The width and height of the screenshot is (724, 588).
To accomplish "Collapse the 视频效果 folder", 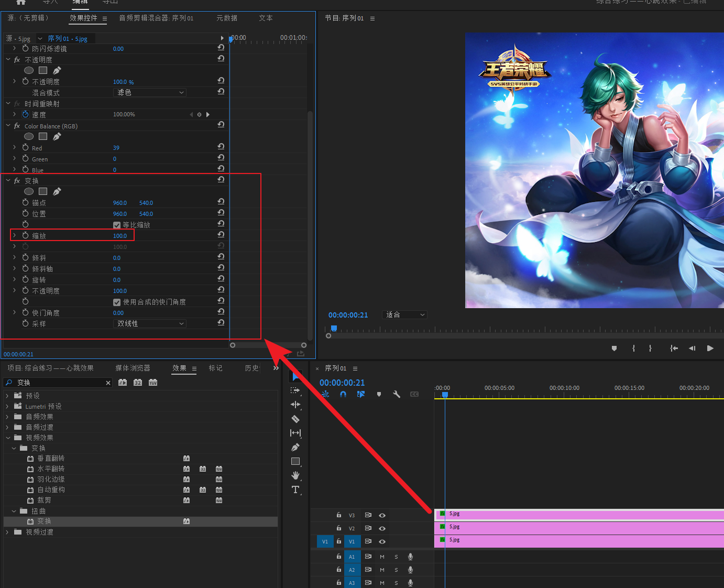I will 8,438.
